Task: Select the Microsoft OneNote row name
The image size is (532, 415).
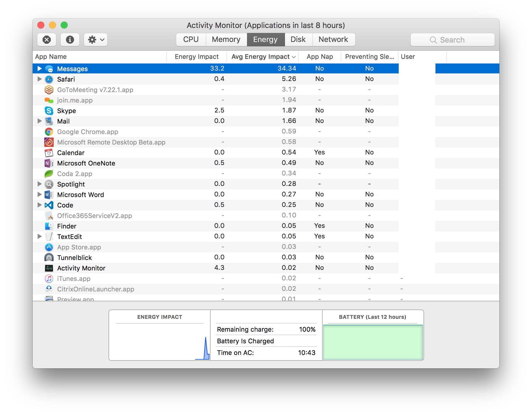Action: pyautogui.click(x=86, y=163)
